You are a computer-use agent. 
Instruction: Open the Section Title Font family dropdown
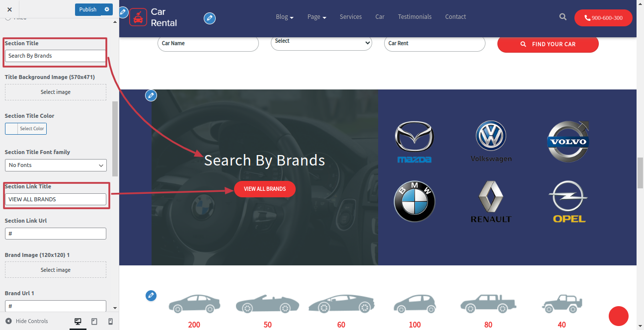point(56,165)
